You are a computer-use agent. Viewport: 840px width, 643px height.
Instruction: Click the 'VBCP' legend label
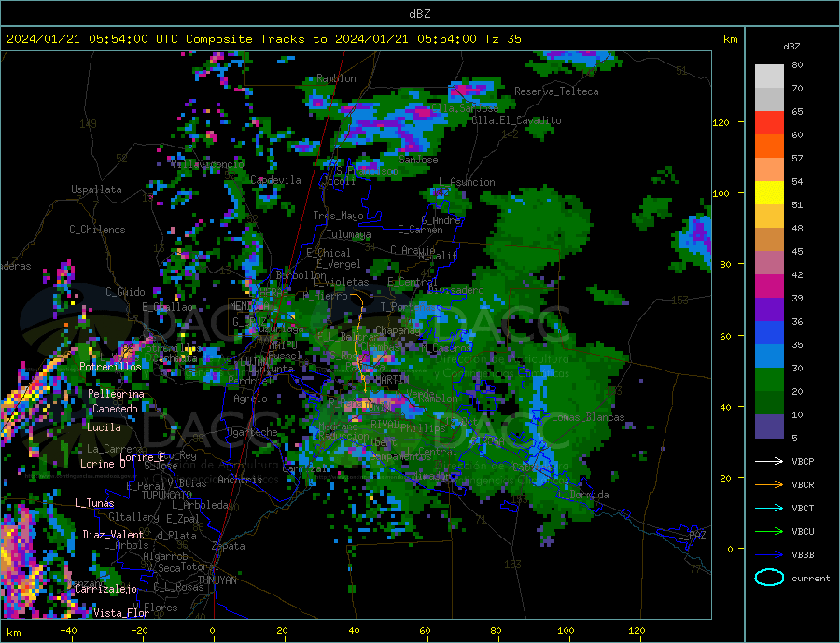[803, 461]
